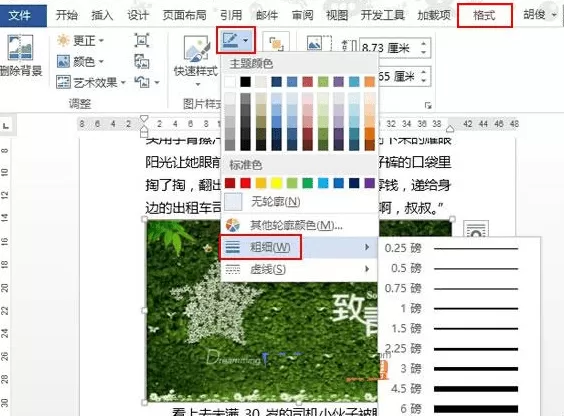
Task: Pick the dark red standard color
Action: point(230,183)
